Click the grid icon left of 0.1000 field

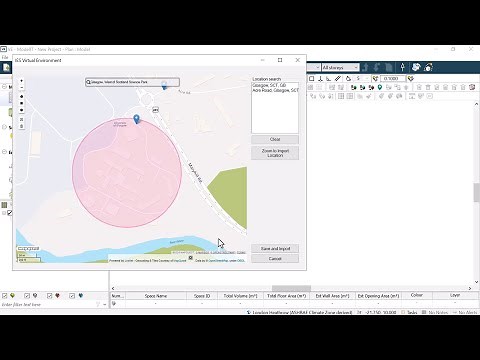pos(376,79)
